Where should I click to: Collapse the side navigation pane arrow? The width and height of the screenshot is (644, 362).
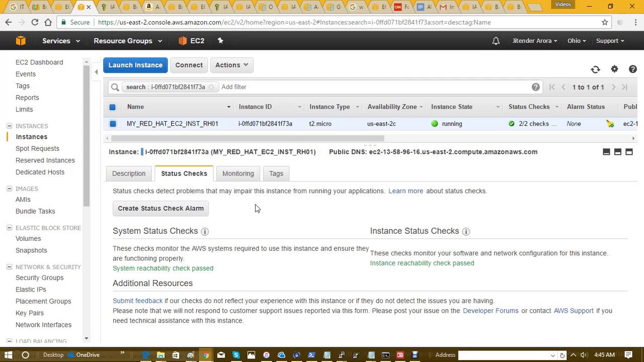coord(96,72)
